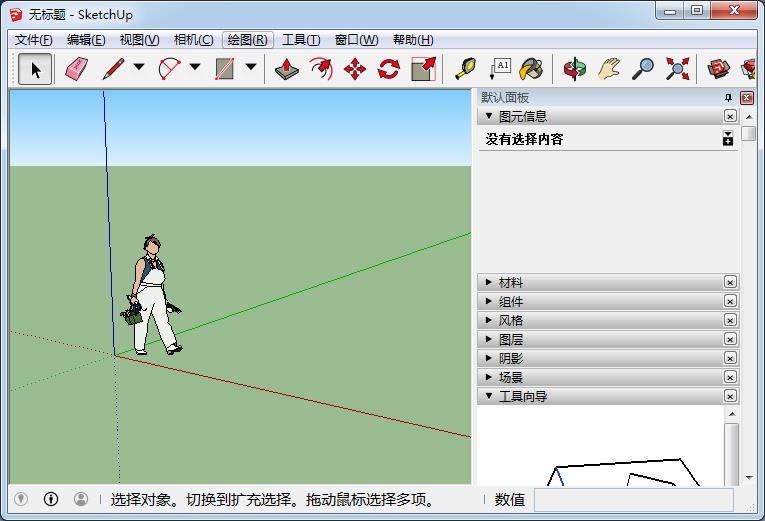Click the 数值 measurements input box

634,500
